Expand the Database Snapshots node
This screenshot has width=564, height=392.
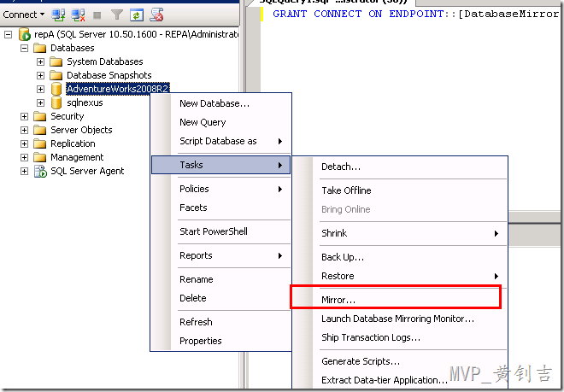[x=41, y=75]
